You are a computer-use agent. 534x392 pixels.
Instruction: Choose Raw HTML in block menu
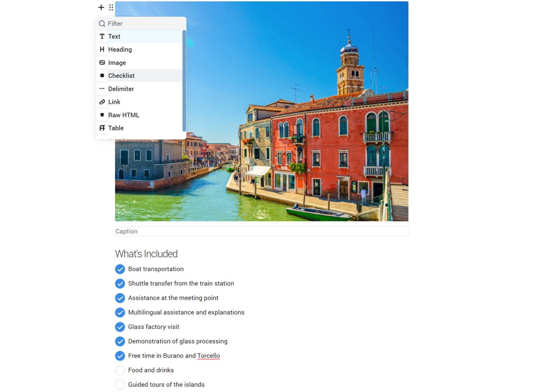[124, 115]
